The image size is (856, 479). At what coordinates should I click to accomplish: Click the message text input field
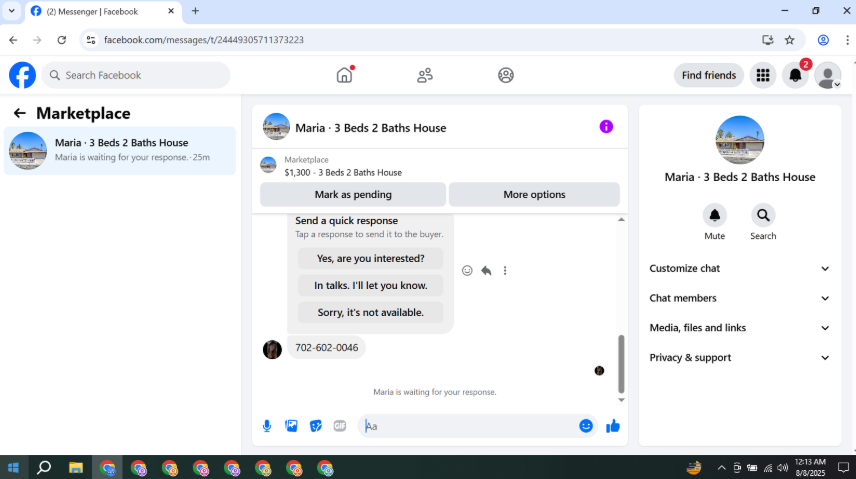(x=469, y=426)
